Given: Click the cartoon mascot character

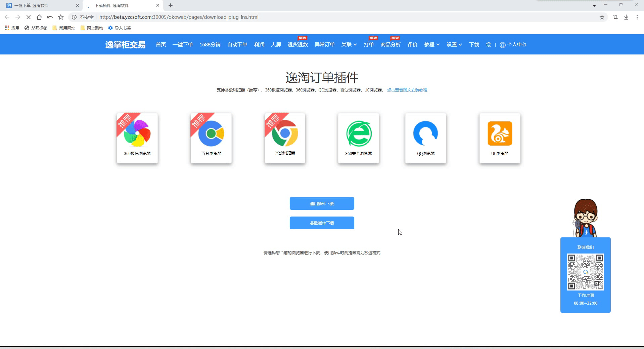Looking at the screenshot, I should tap(585, 218).
